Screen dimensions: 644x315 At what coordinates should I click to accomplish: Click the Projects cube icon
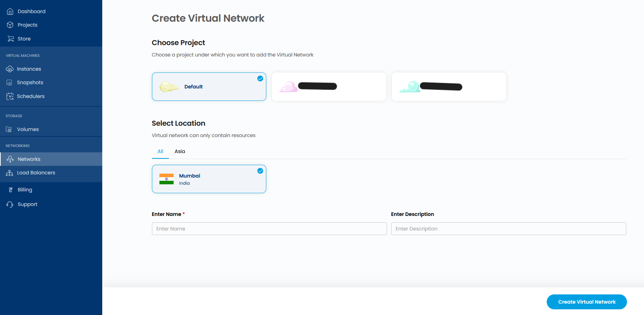coord(10,25)
